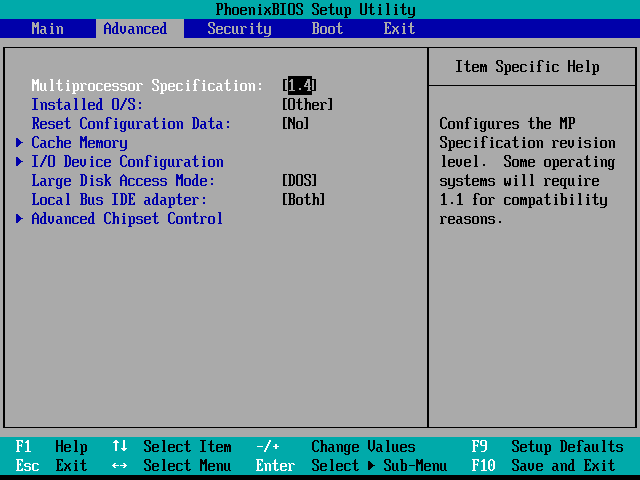Select the Multiprocessor Specification 1.4 value
This screenshot has height=480, width=640.
pyautogui.click(x=300, y=85)
